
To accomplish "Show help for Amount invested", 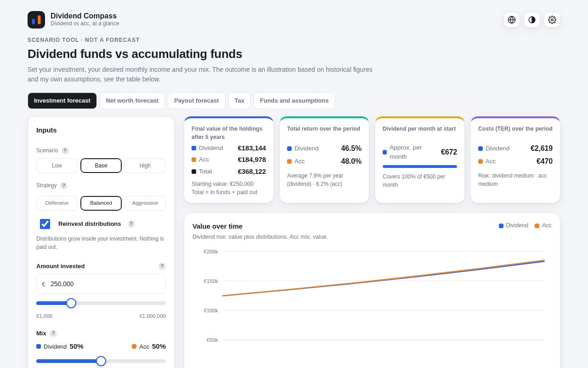I will pyautogui.click(x=162, y=266).
